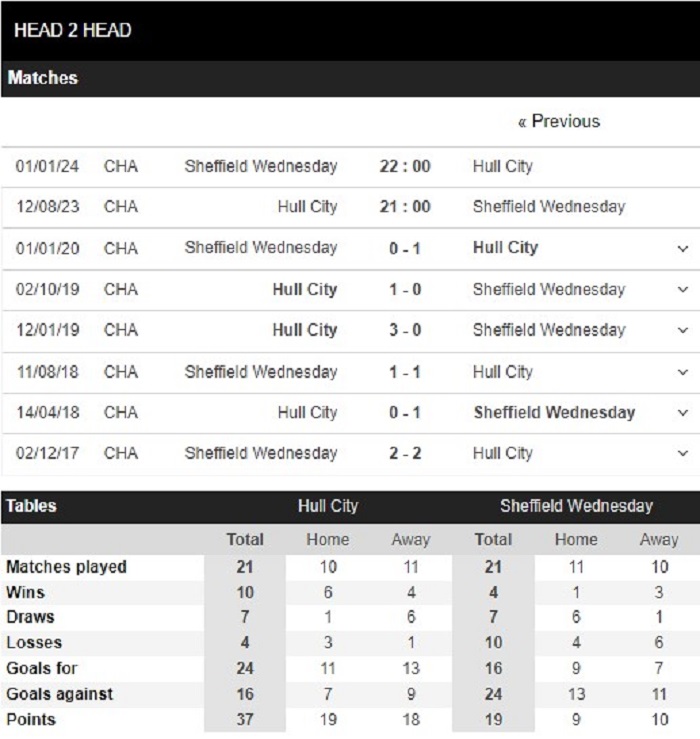The width and height of the screenshot is (700, 739).
Task: Open the 2 - 2 score result
Action: [x=405, y=453]
